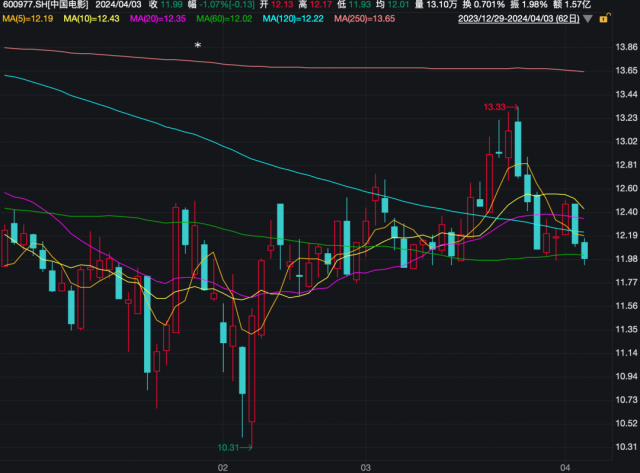640x473 pixels.
Task: Click the 13.23 price axis label
Action: point(626,118)
